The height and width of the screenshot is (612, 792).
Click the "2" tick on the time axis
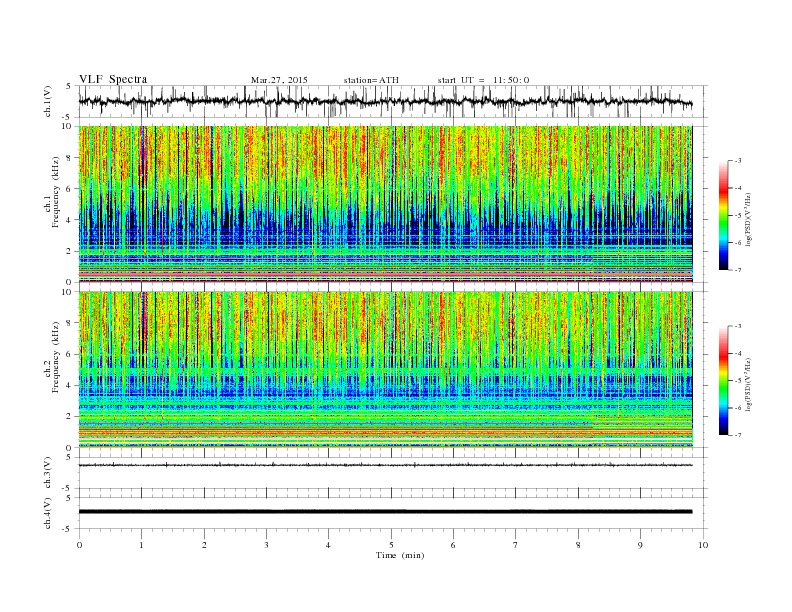tap(204, 545)
